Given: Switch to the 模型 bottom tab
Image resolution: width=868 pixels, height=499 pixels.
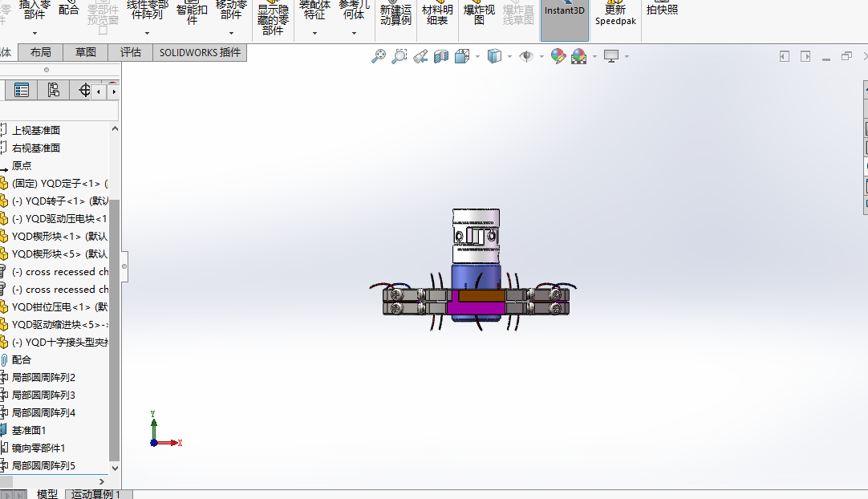Looking at the screenshot, I should coord(47,494).
